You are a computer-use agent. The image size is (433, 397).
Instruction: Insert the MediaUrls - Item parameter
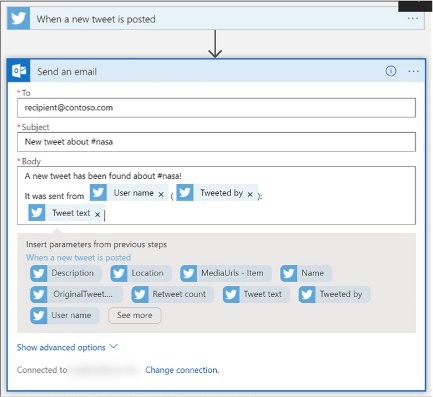pos(226,273)
